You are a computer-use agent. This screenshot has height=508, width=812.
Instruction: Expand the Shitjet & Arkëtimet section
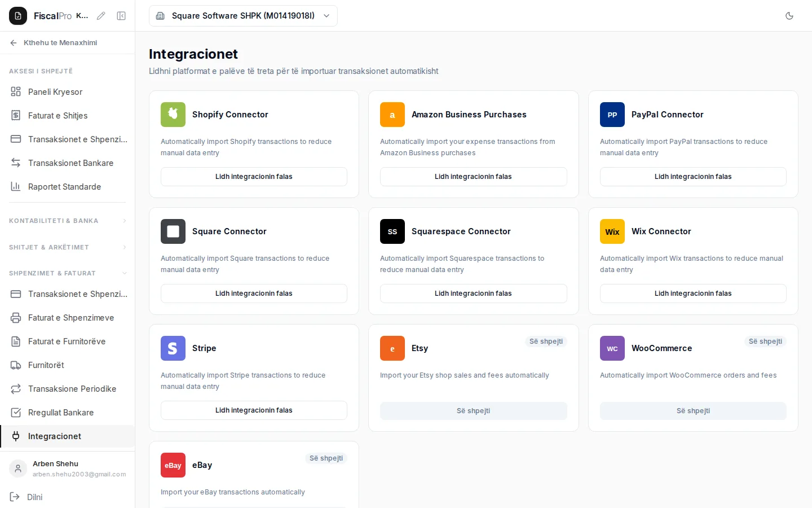click(x=68, y=247)
